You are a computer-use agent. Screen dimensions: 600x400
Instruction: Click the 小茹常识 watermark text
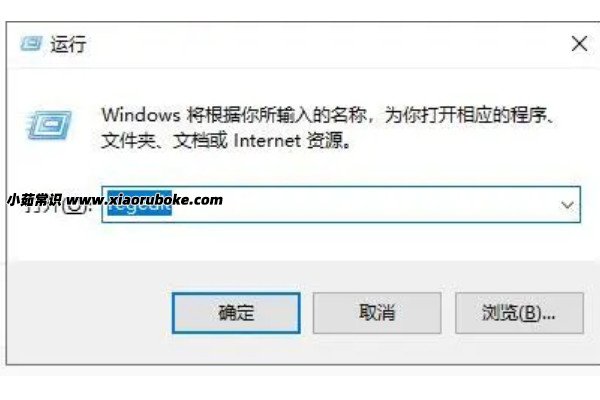(x=34, y=200)
